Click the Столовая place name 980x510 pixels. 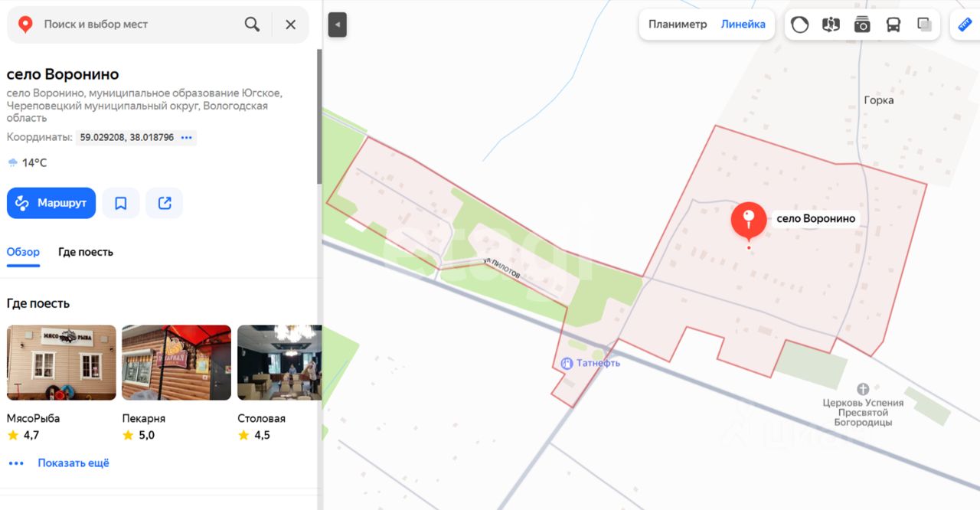click(261, 419)
